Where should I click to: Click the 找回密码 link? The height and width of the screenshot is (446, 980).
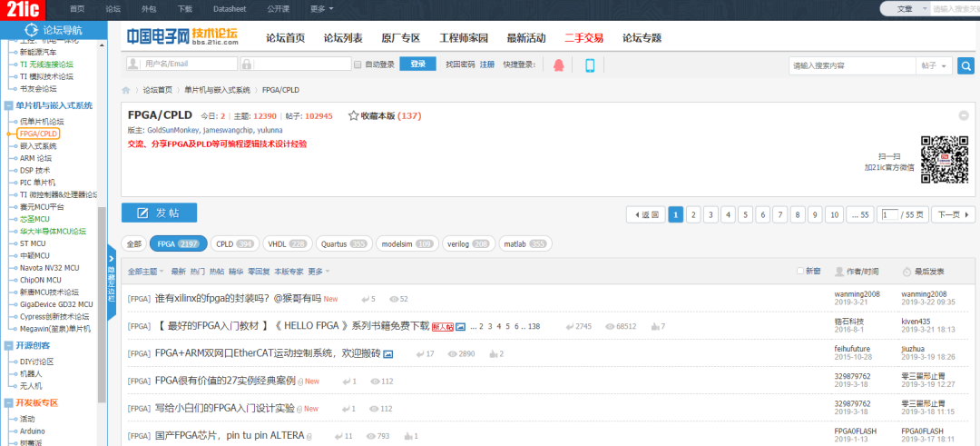click(460, 64)
